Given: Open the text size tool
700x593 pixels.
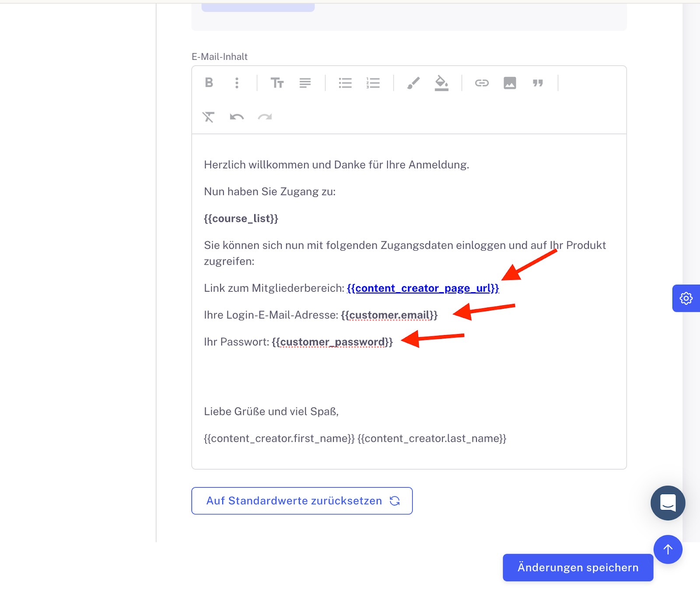Looking at the screenshot, I should click(x=277, y=83).
